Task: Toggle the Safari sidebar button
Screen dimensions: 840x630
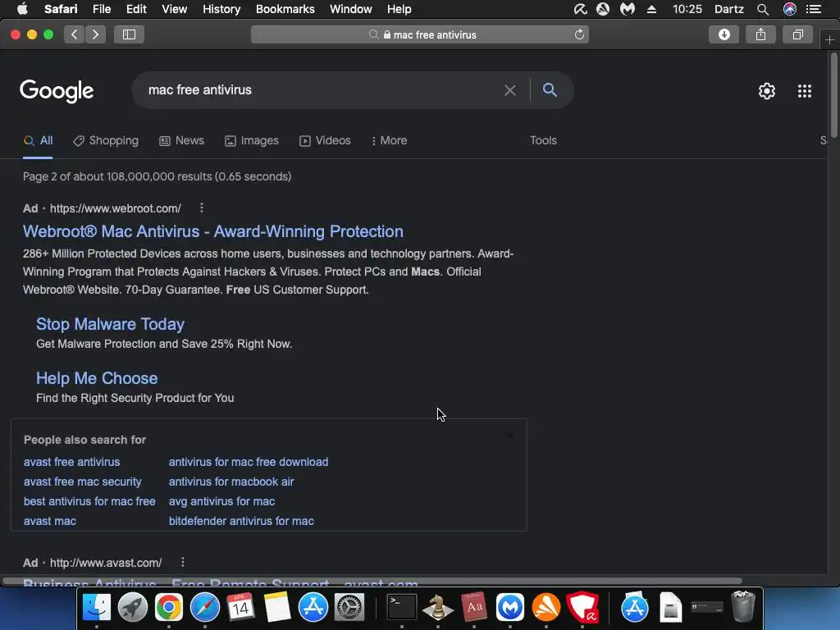Action: pos(129,34)
